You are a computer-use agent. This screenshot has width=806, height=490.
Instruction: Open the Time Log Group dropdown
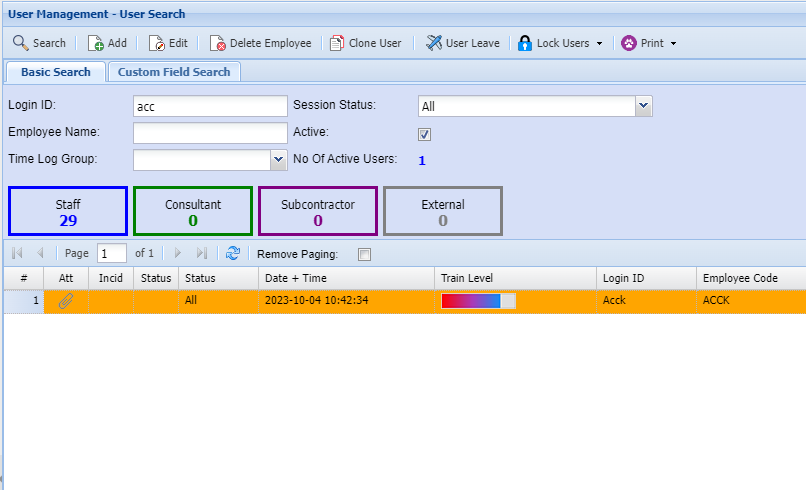pos(278,160)
